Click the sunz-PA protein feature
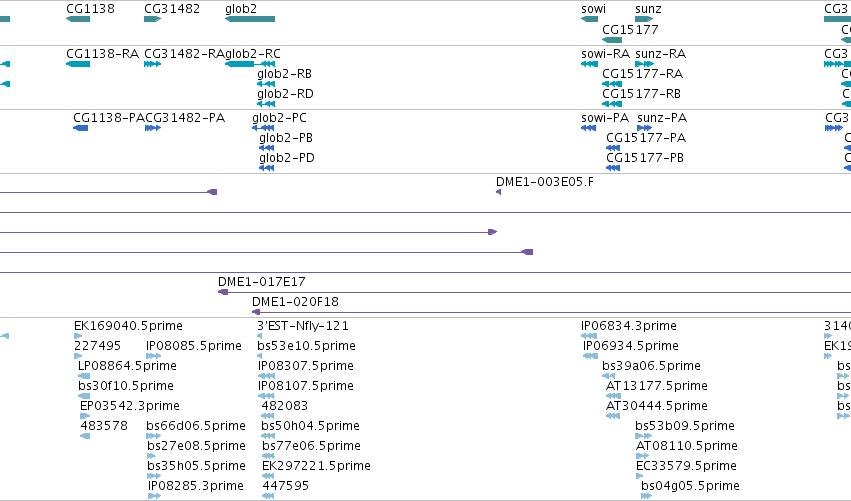This screenshot has width=851, height=501. tap(644, 128)
